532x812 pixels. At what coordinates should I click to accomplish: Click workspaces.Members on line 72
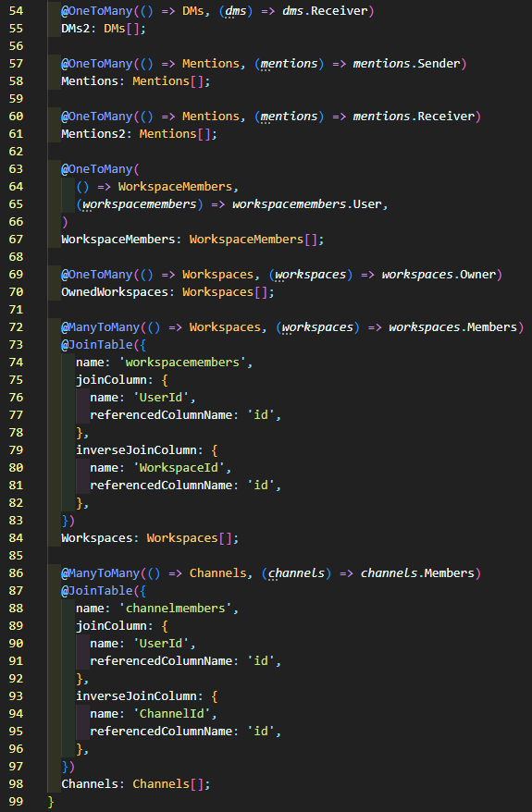[x=453, y=327]
